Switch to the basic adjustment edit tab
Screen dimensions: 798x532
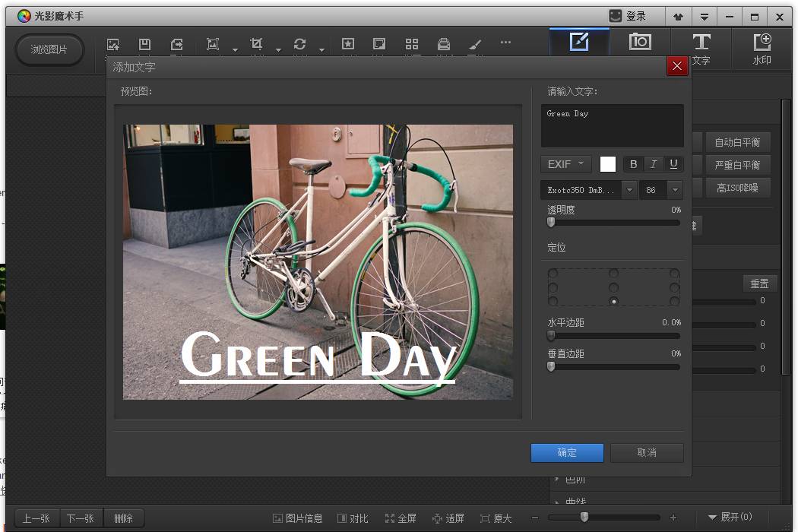click(579, 43)
